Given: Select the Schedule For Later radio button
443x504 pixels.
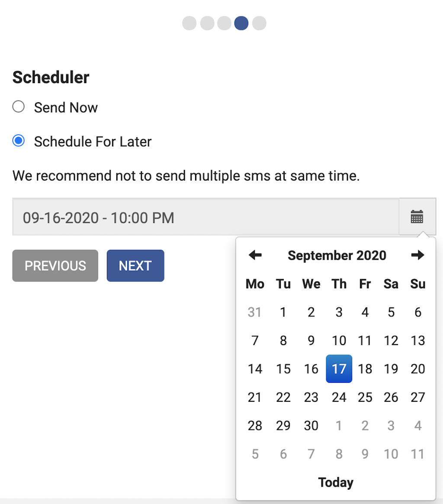Looking at the screenshot, I should (x=19, y=141).
